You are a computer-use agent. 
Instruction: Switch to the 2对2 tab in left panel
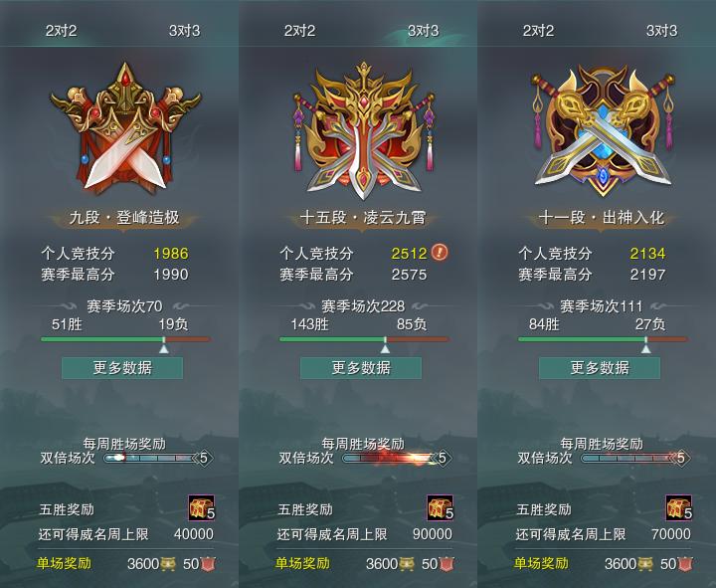[x=62, y=31]
